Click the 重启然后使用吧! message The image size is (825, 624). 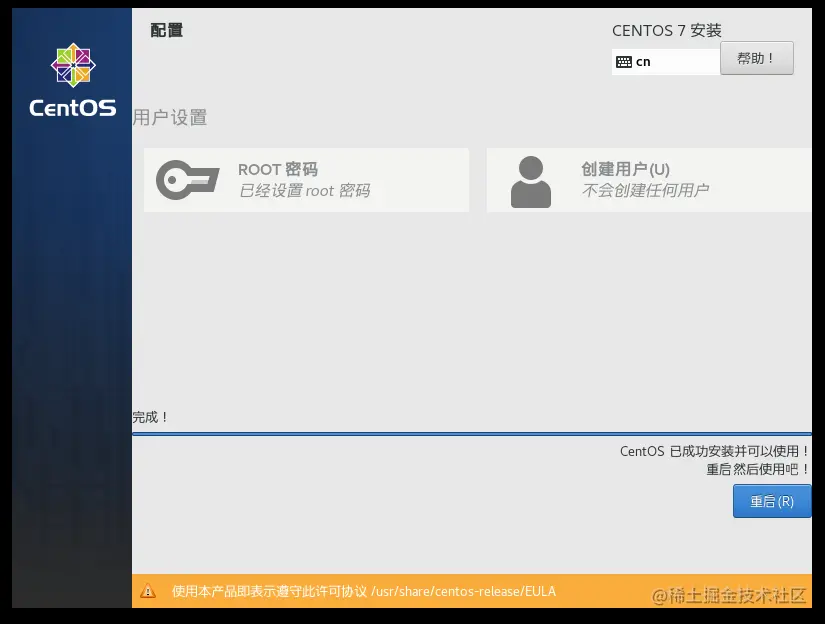[758, 469]
